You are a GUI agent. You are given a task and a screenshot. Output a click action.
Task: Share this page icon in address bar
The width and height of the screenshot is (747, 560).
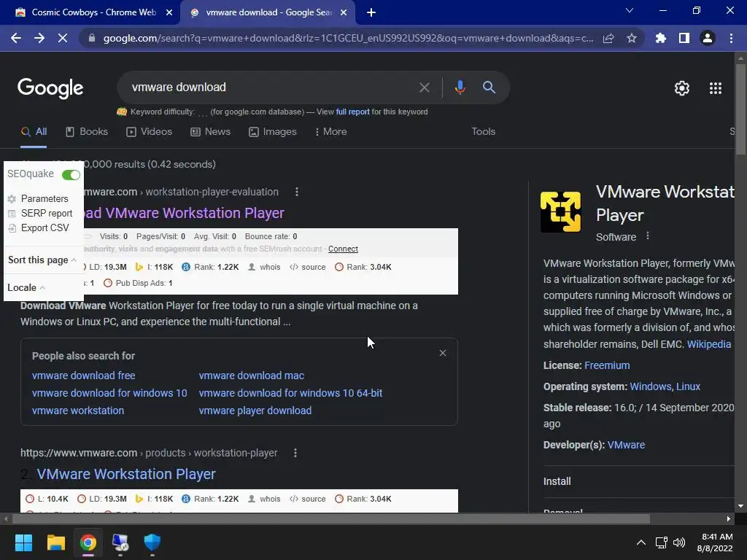click(608, 39)
